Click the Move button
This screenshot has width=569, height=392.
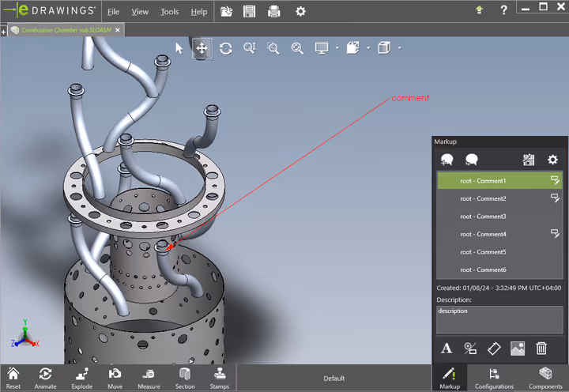[x=115, y=379]
